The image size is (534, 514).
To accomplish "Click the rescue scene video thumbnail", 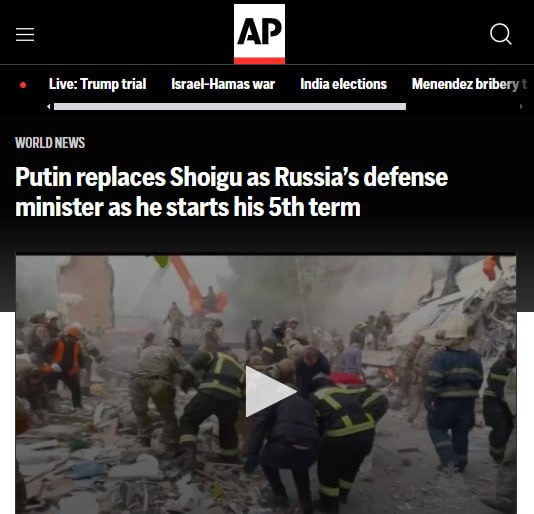I will (266, 384).
